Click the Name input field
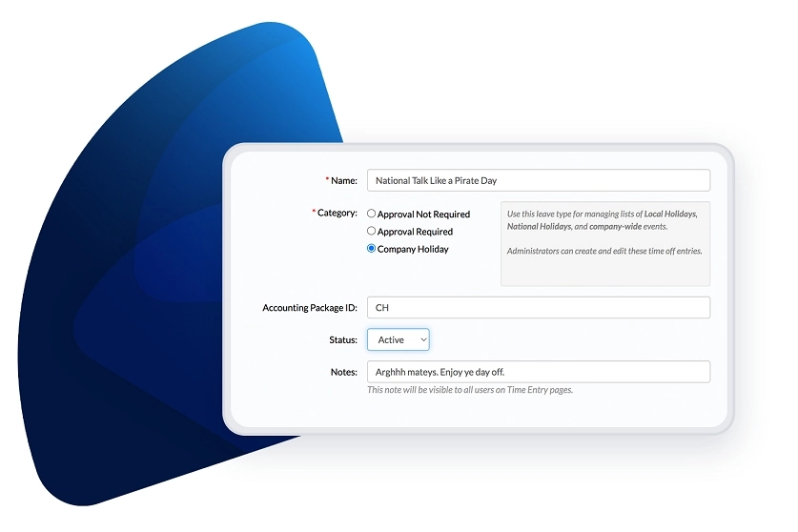Image resolution: width=798 pixels, height=532 pixels. [x=538, y=180]
